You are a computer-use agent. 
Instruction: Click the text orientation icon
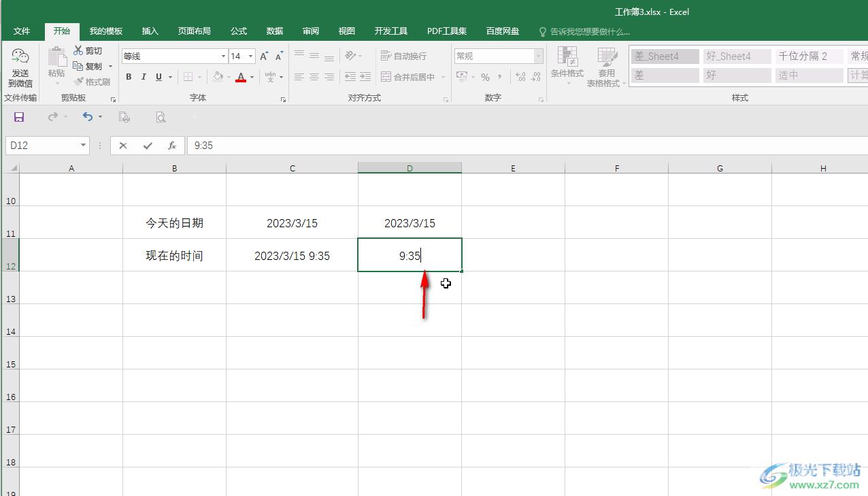(x=350, y=56)
